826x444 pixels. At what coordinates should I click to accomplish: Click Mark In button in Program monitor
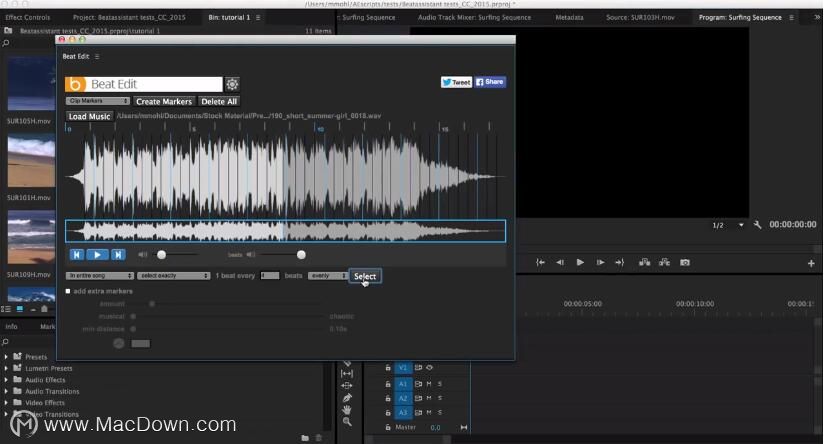pyautogui.click(x=540, y=262)
